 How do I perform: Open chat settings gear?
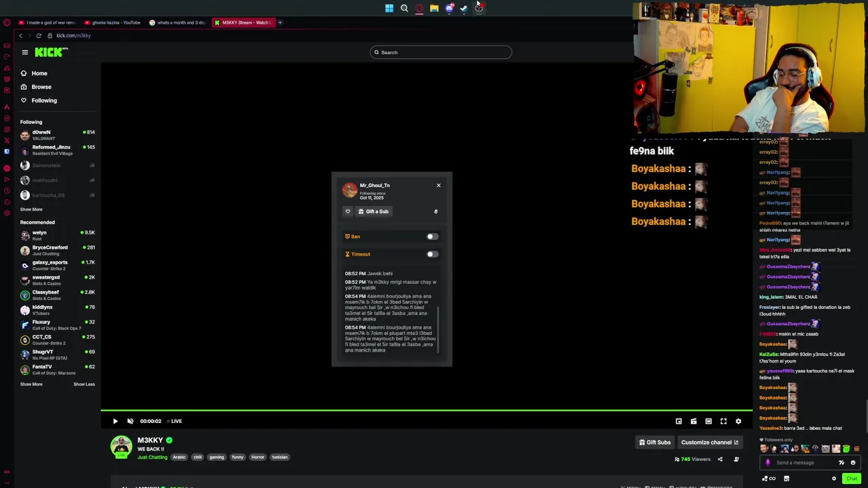coord(834,479)
